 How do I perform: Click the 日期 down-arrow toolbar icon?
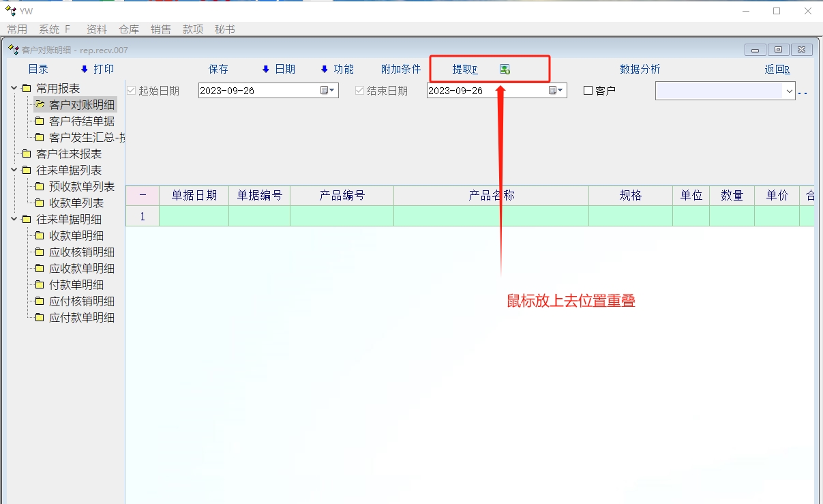coord(266,70)
